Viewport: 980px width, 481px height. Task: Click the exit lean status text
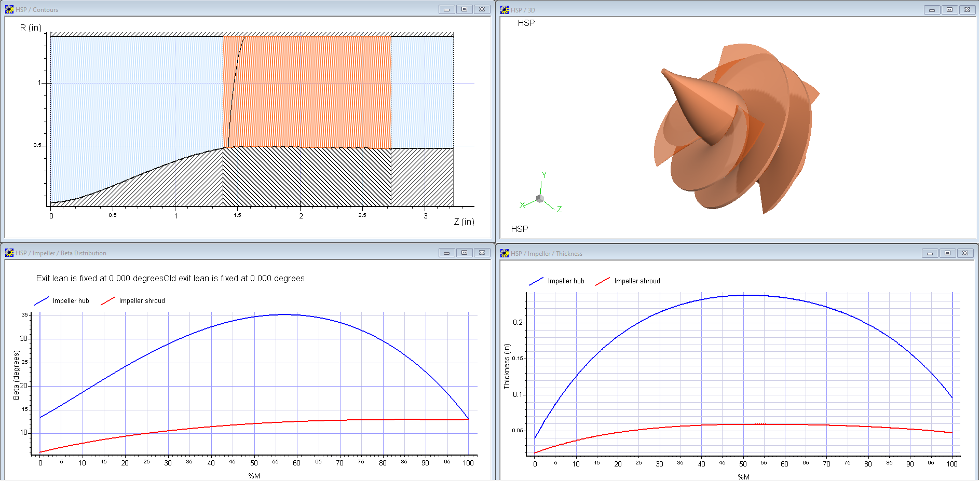click(x=170, y=279)
